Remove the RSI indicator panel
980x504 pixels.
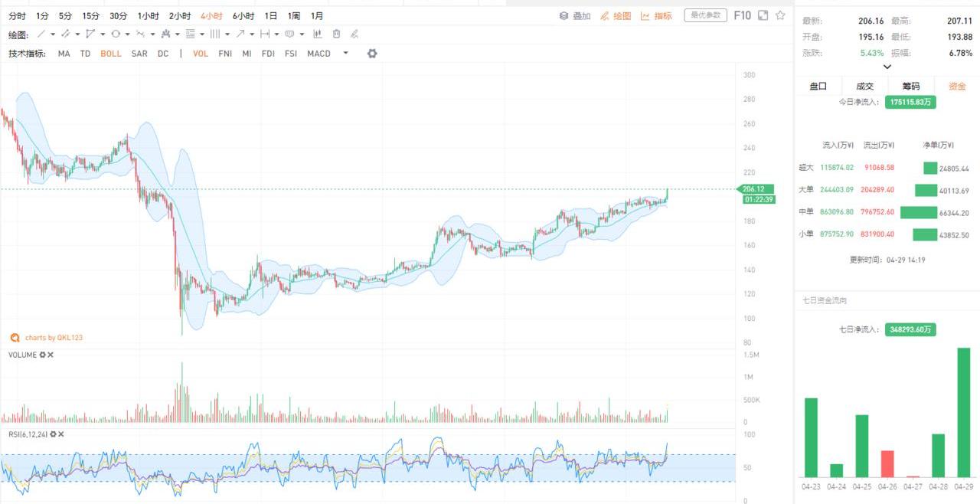(60, 434)
